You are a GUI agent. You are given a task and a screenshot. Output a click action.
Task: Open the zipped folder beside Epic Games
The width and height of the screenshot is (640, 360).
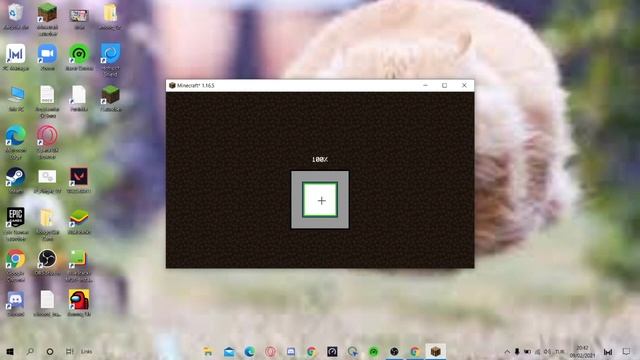pos(47,218)
